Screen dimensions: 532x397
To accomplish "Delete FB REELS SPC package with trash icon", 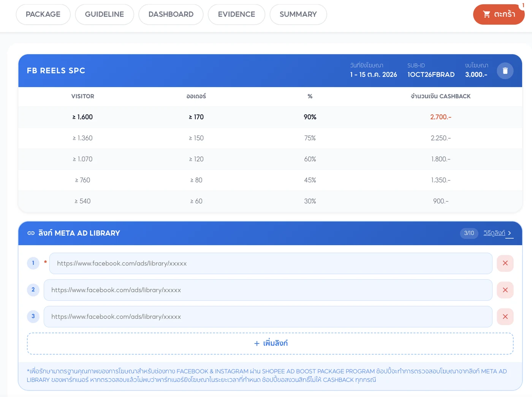I will (505, 71).
